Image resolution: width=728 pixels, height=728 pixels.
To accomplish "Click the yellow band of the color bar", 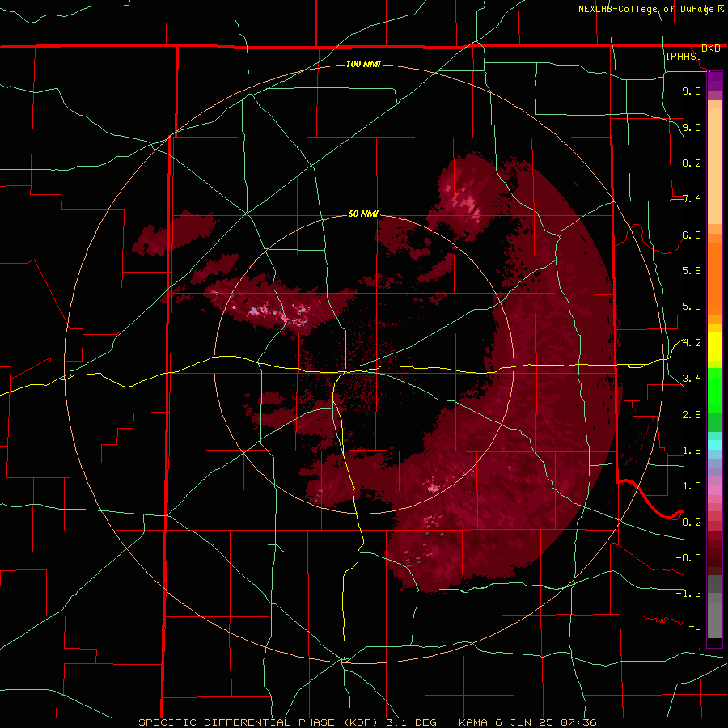I will click(714, 346).
